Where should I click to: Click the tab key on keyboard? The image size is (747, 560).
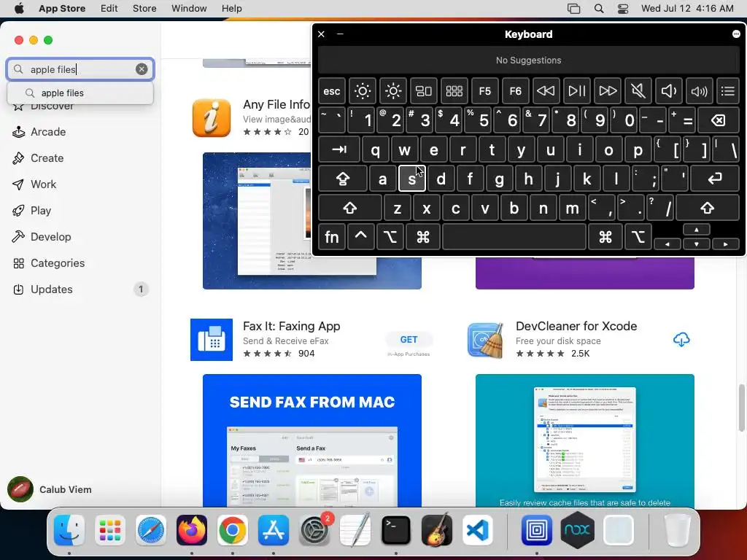tap(339, 149)
